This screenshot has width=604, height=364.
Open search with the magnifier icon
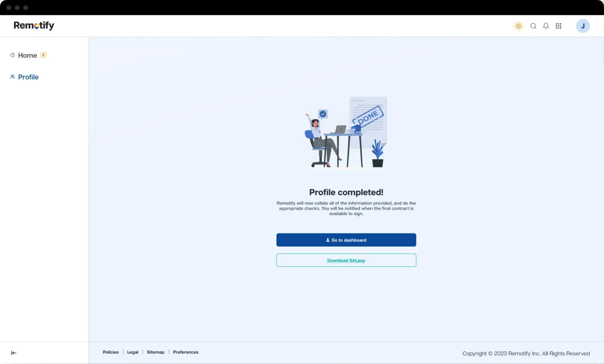(533, 26)
